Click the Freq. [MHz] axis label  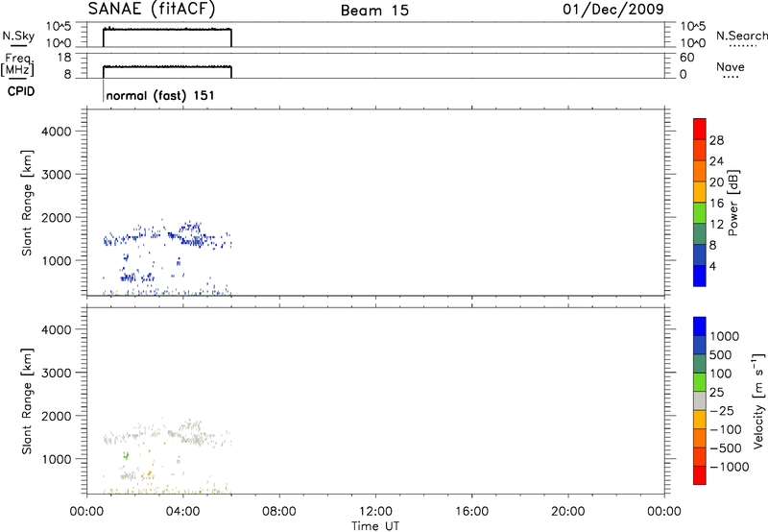pos(17,65)
